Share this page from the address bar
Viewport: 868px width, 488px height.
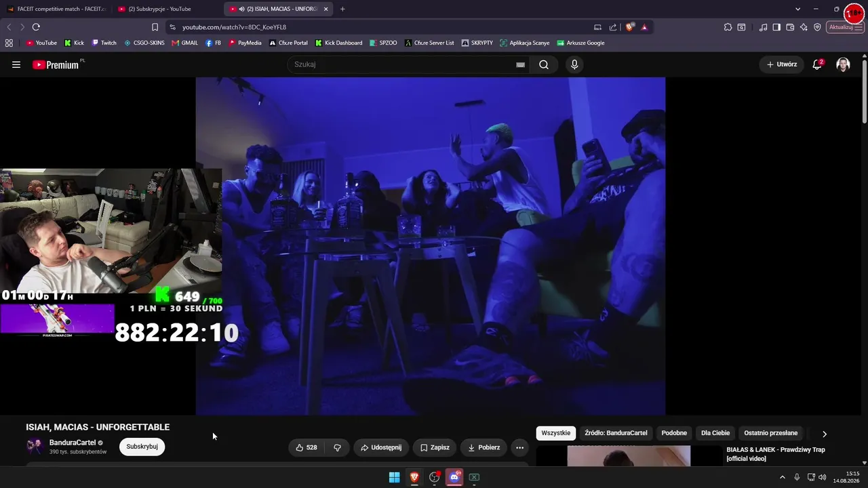(613, 27)
